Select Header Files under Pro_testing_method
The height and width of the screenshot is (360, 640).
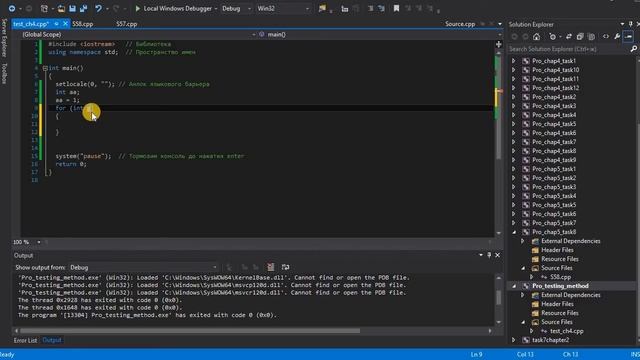557,304
